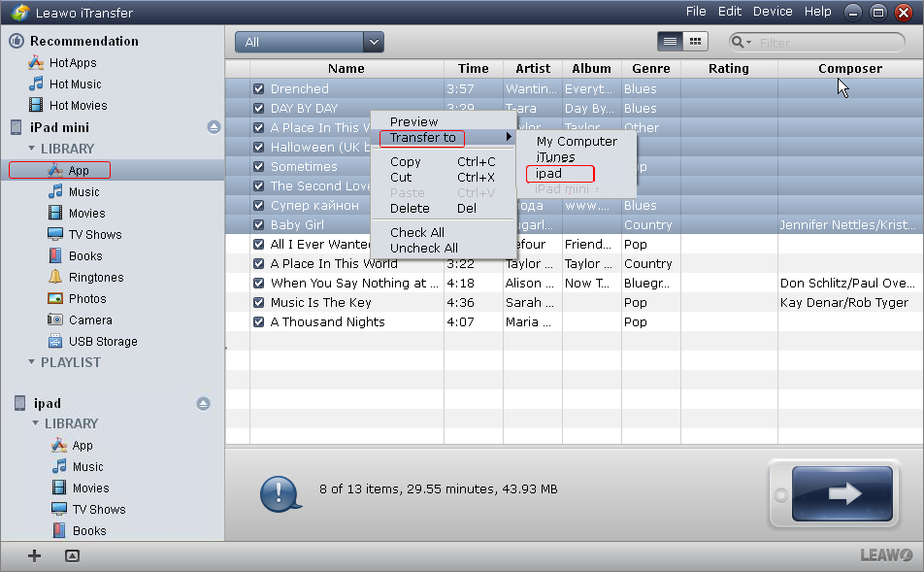Uncheck the Drenched song checkbox
Image resolution: width=924 pixels, height=572 pixels.
point(259,88)
